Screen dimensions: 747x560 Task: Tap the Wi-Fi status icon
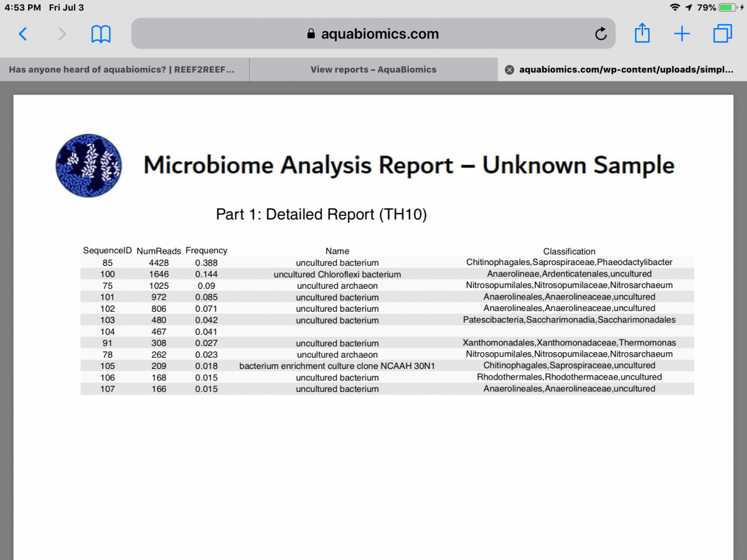point(675,7)
